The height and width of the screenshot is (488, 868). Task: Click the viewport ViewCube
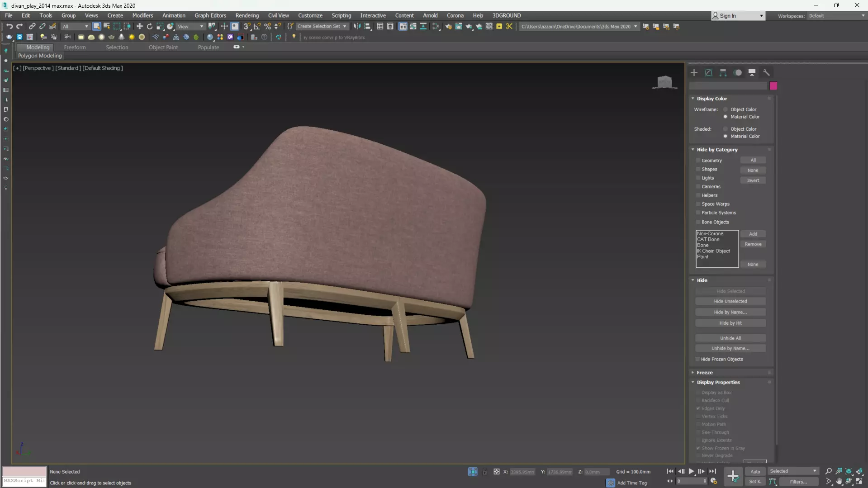[x=664, y=82]
